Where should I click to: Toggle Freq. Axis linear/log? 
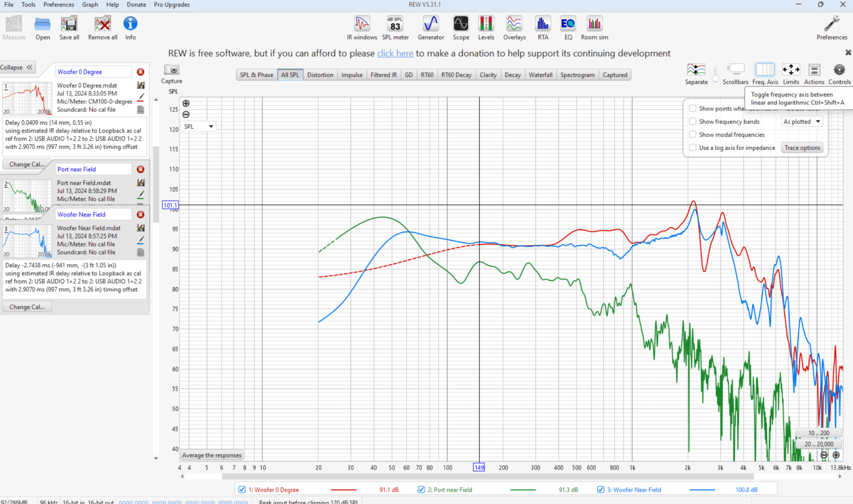[765, 74]
